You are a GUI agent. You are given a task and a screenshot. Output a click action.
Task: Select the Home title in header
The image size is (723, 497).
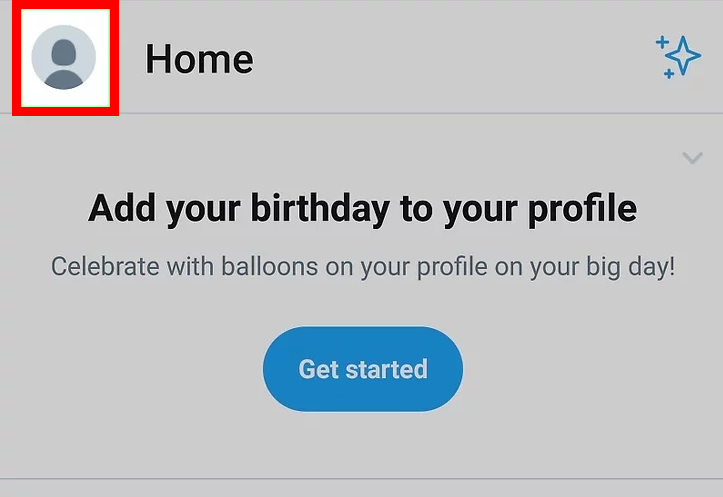(x=199, y=59)
